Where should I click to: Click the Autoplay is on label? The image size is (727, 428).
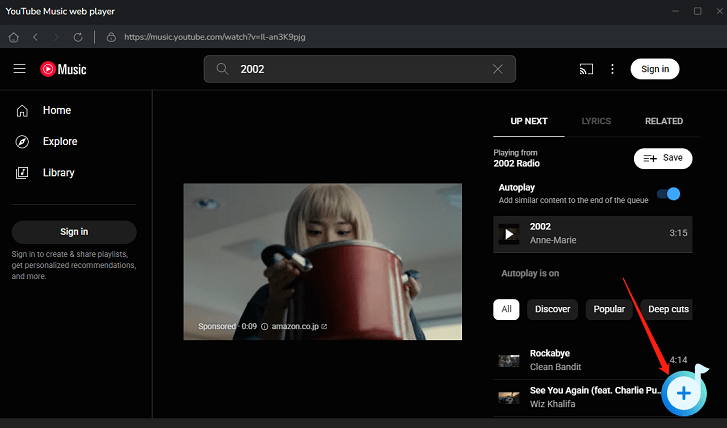point(530,274)
